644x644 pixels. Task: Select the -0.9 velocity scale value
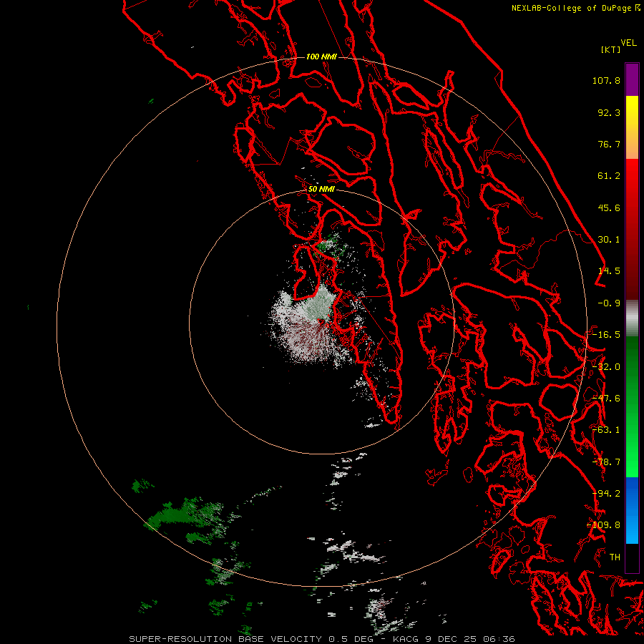609,303
